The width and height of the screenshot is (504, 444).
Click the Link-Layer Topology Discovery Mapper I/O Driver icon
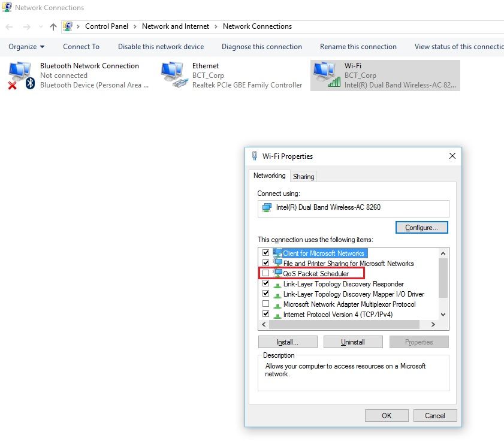coord(277,295)
